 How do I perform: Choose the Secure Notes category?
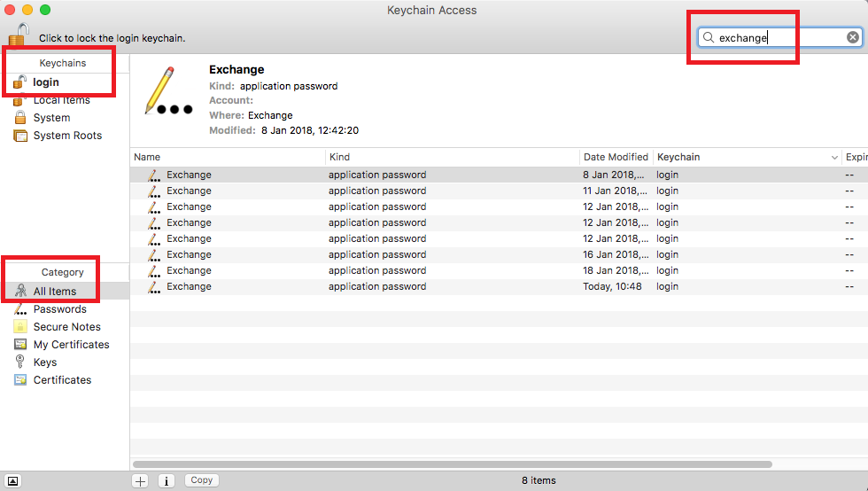[65, 327]
